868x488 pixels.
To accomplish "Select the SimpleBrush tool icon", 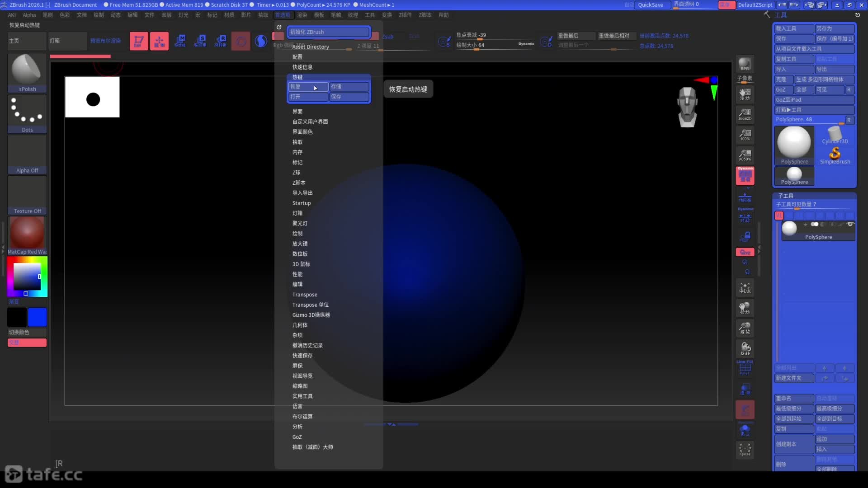I will [x=835, y=155].
